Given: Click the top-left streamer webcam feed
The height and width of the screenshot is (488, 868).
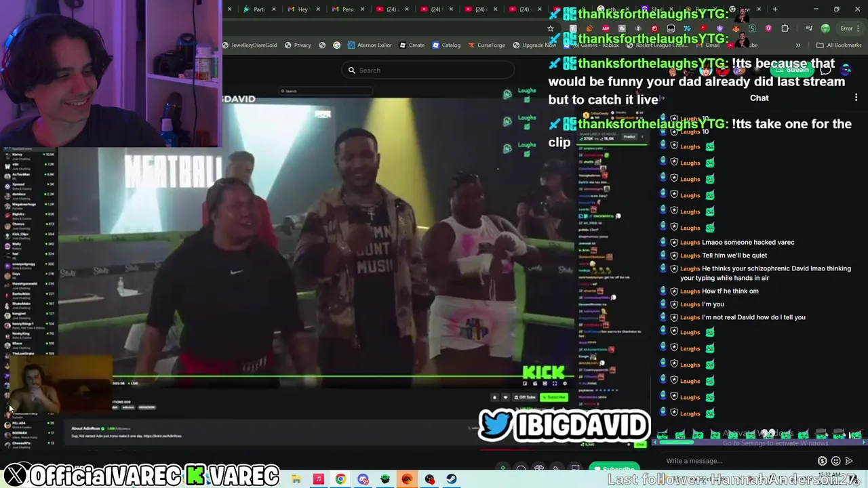Looking at the screenshot, I should pos(111,73).
